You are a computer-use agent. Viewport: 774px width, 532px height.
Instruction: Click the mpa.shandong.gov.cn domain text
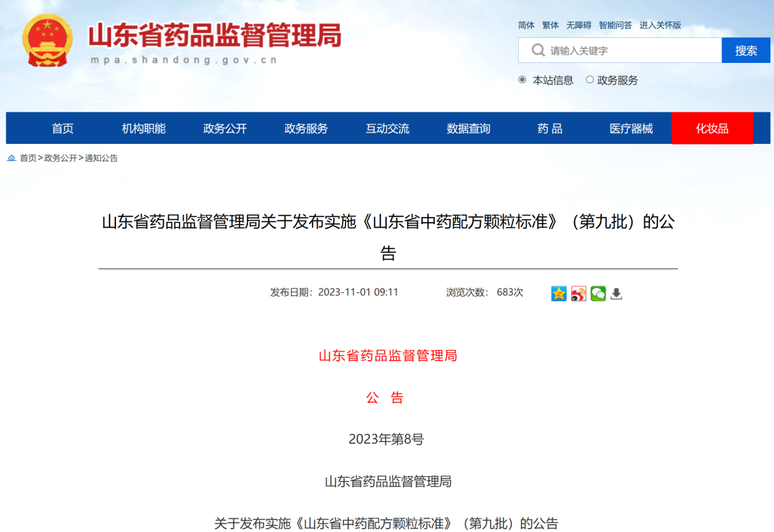tap(183, 60)
